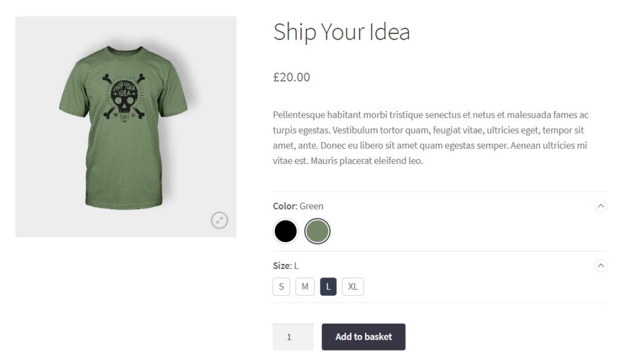Click the image zoom magnifier icon

tap(219, 220)
